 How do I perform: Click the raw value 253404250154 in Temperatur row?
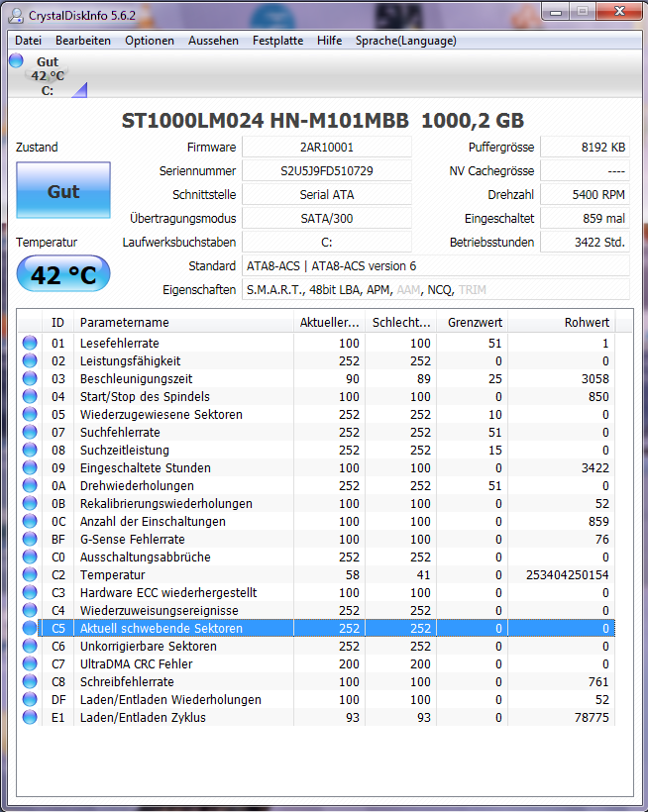pyautogui.click(x=567, y=574)
